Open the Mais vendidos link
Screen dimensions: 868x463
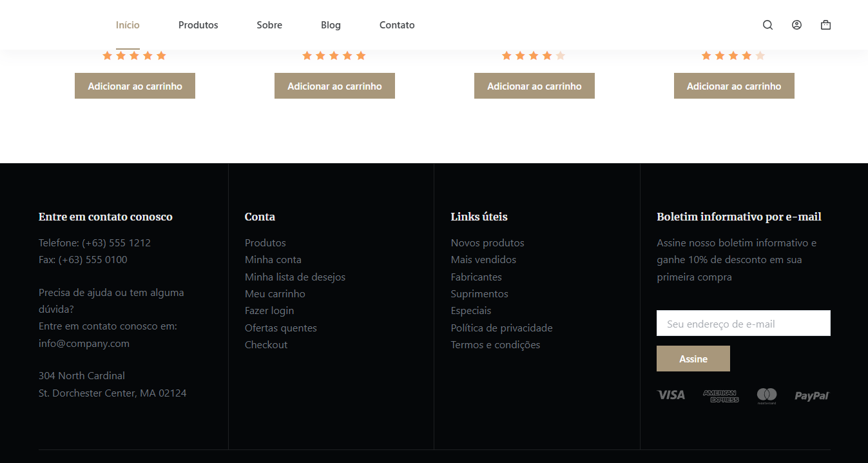483,259
